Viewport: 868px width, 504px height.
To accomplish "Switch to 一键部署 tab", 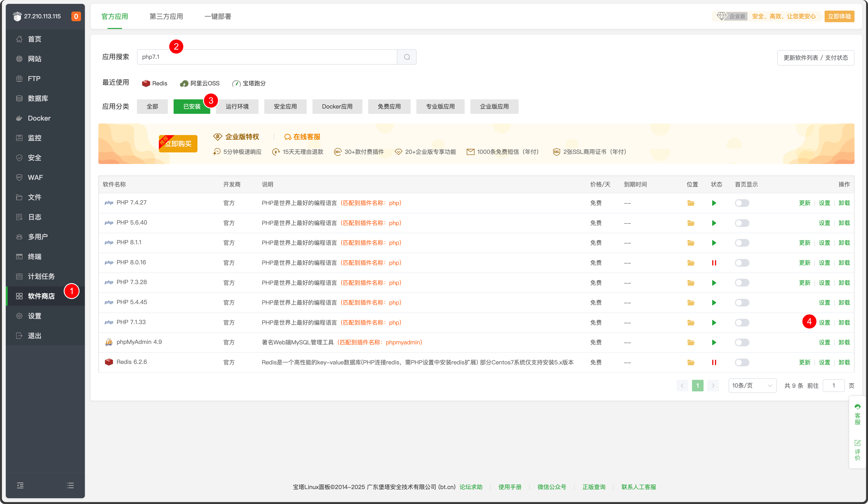I will 218,17.
